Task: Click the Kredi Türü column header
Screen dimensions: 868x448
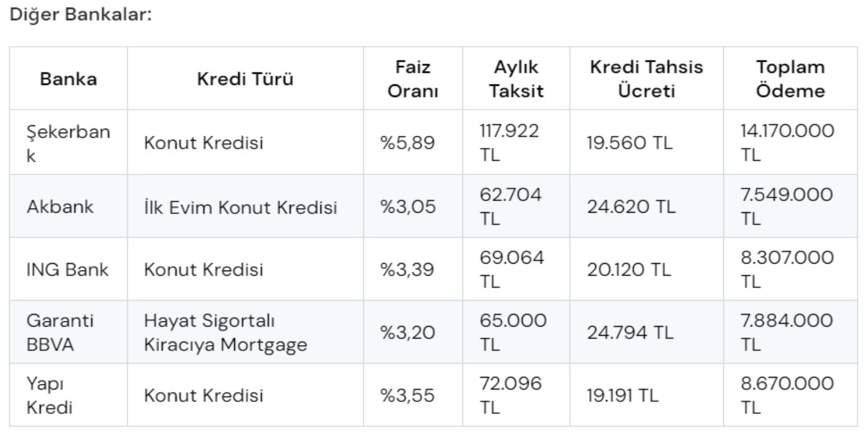Action: pyautogui.click(x=245, y=79)
